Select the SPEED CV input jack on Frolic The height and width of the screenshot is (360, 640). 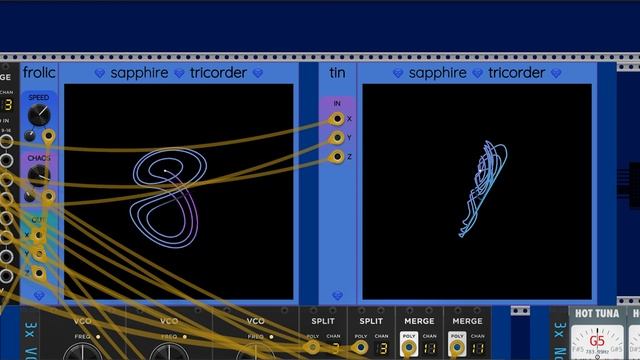click(x=48, y=136)
